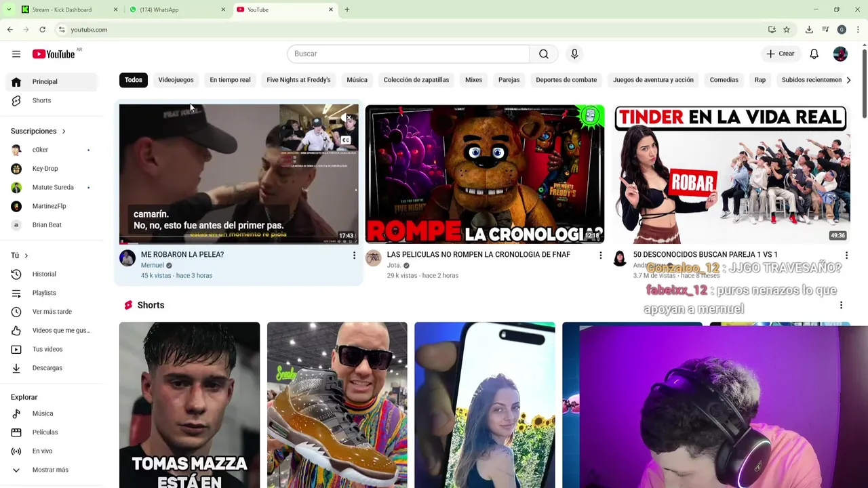This screenshot has width=868, height=488.
Task: Bookmark this page with star icon
Action: tap(787, 30)
